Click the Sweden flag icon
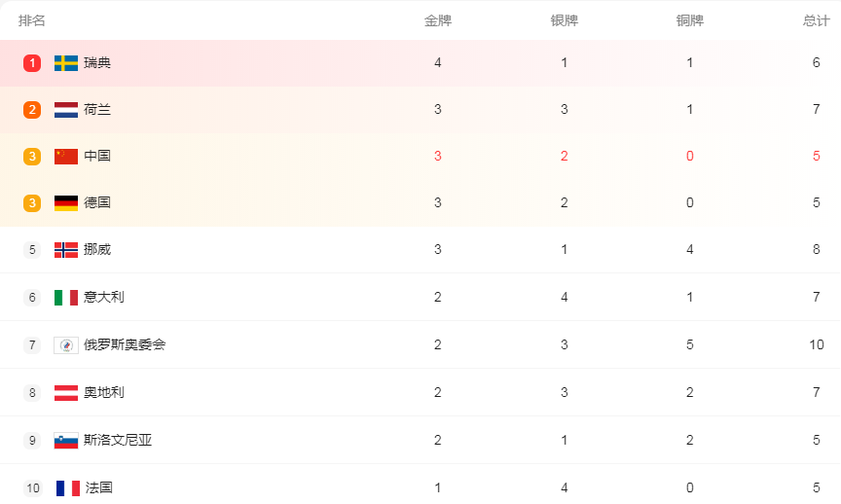Screen dimensions: 841x504 66,62
